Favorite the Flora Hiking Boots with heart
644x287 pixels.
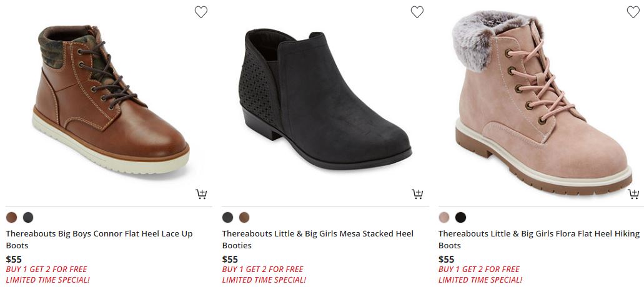[633, 12]
